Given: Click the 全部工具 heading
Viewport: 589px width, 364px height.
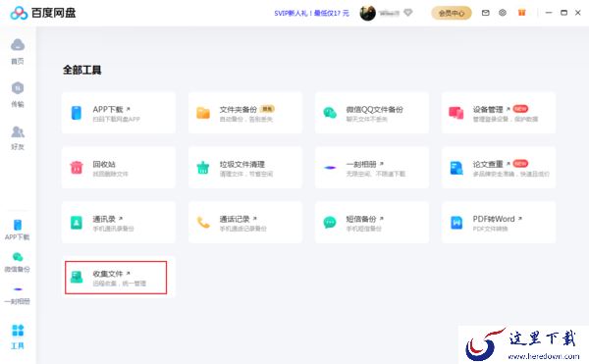Looking at the screenshot, I should [x=81, y=70].
